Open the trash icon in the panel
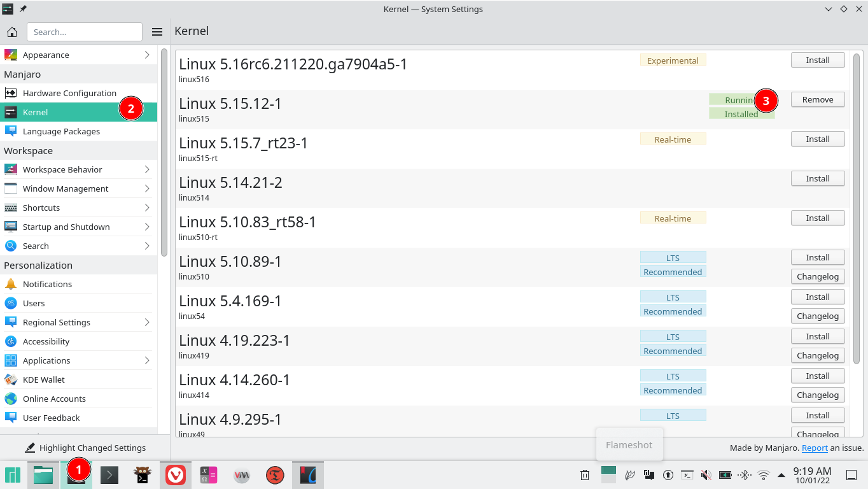 pos(585,475)
